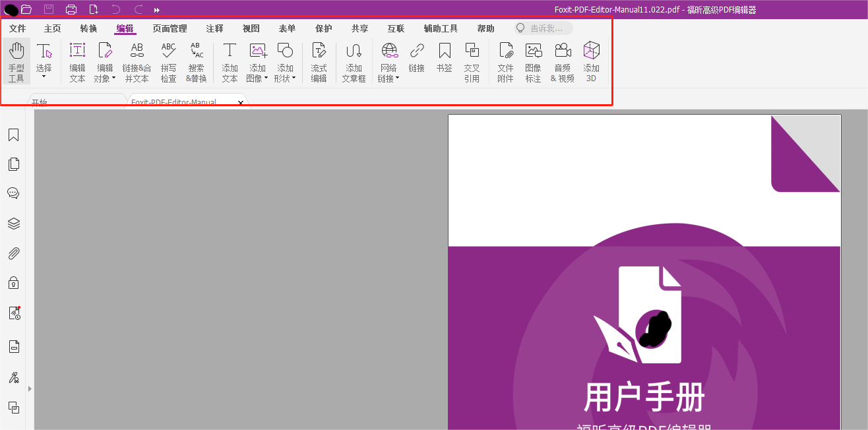Switch to the Home (主页) tab
Image resolution: width=868 pixels, height=430 pixels.
coord(53,28)
